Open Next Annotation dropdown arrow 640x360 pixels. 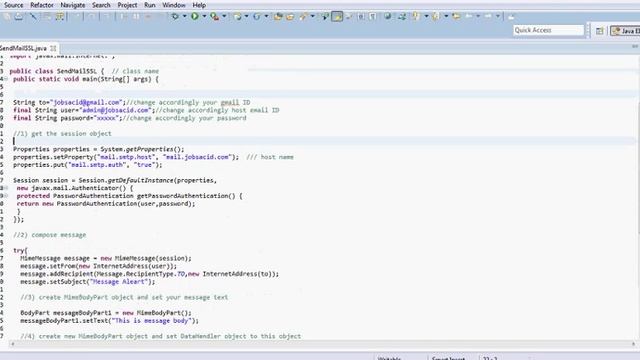pyautogui.click(x=426, y=16)
